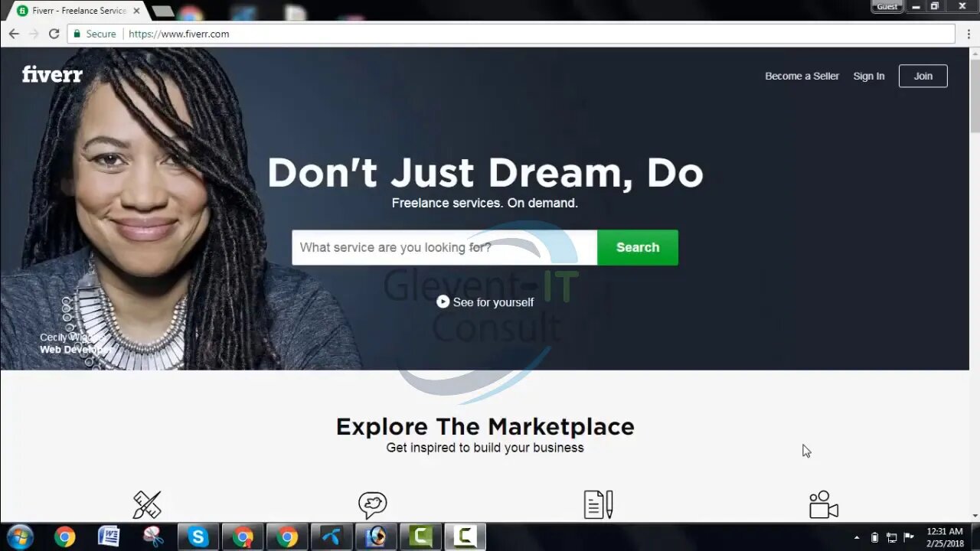
Task: Select the Fiverr browser tab
Action: pos(77,11)
